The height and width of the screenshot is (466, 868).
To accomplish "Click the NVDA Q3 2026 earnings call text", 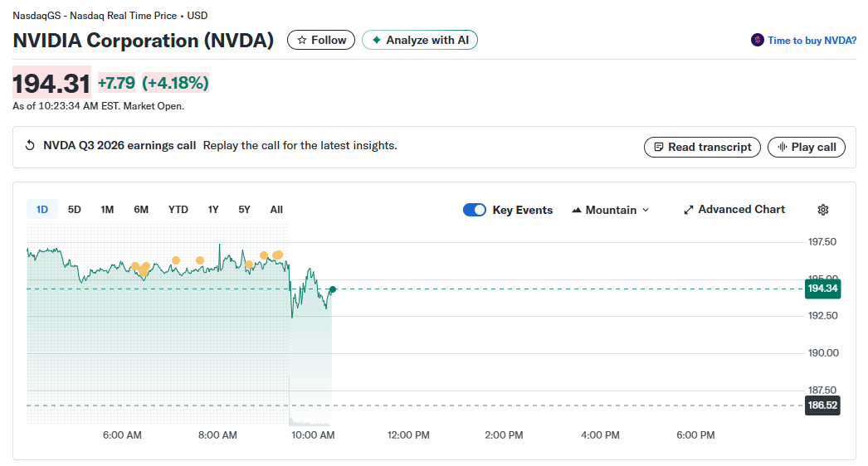I will pyautogui.click(x=119, y=146).
